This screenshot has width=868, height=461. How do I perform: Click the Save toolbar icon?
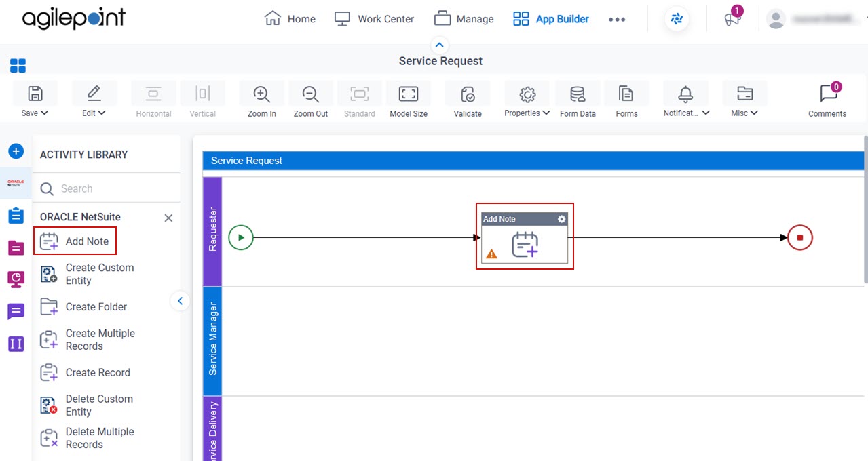(35, 94)
